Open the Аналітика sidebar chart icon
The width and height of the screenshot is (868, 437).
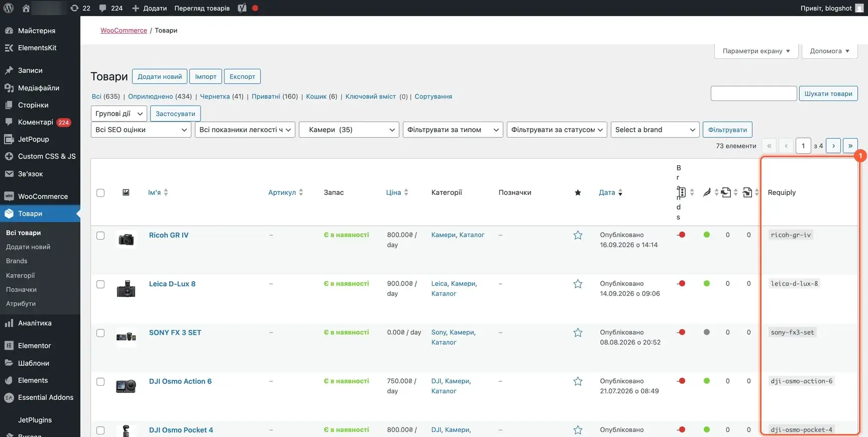[x=9, y=323]
